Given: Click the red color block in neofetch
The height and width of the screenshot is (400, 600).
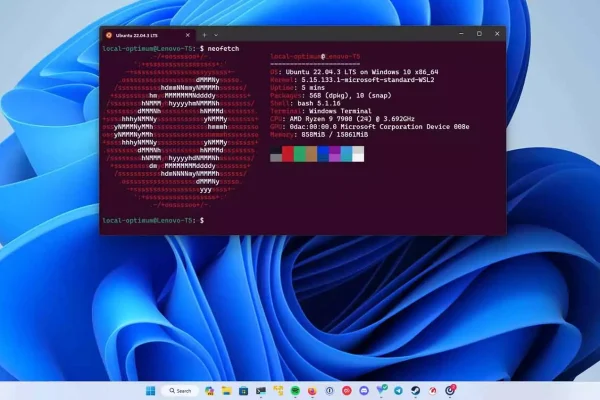Looking at the screenshot, I should pos(288,154).
